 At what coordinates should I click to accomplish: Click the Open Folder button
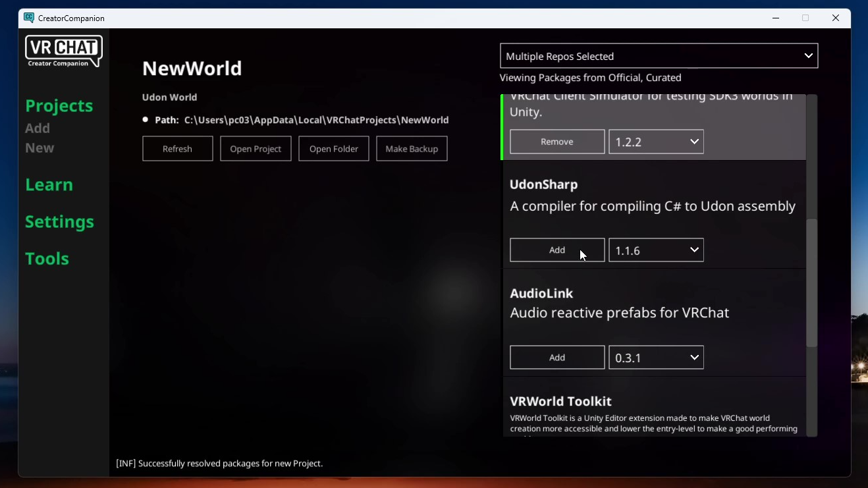[334, 149]
